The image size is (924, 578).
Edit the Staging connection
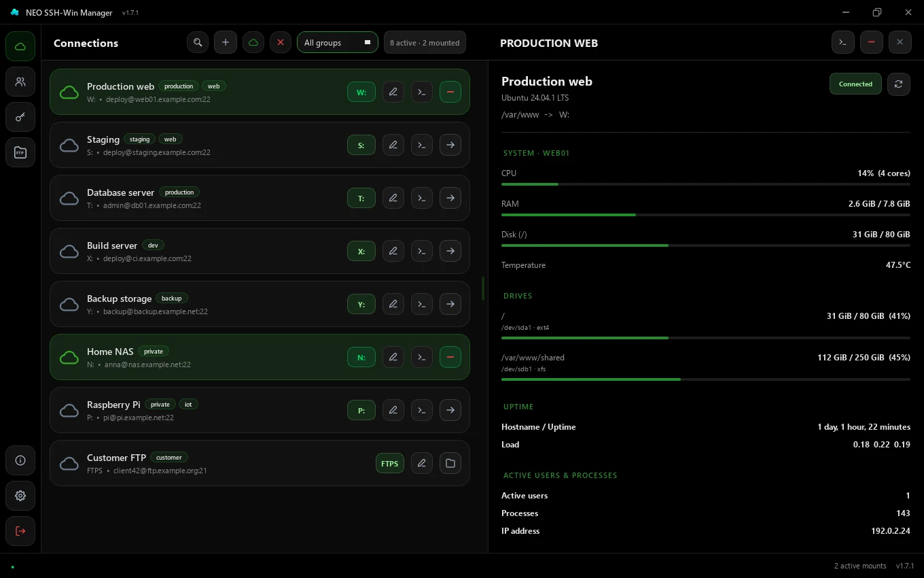pyautogui.click(x=393, y=145)
